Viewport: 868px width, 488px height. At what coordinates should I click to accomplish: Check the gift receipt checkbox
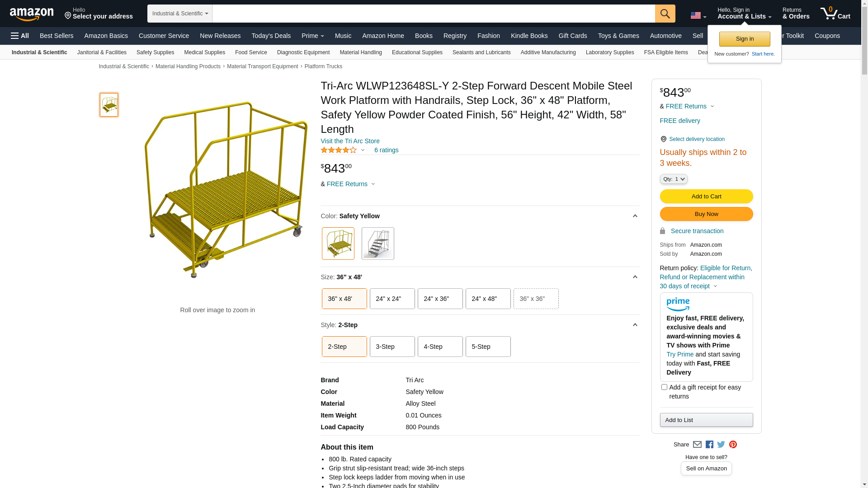pos(664,387)
